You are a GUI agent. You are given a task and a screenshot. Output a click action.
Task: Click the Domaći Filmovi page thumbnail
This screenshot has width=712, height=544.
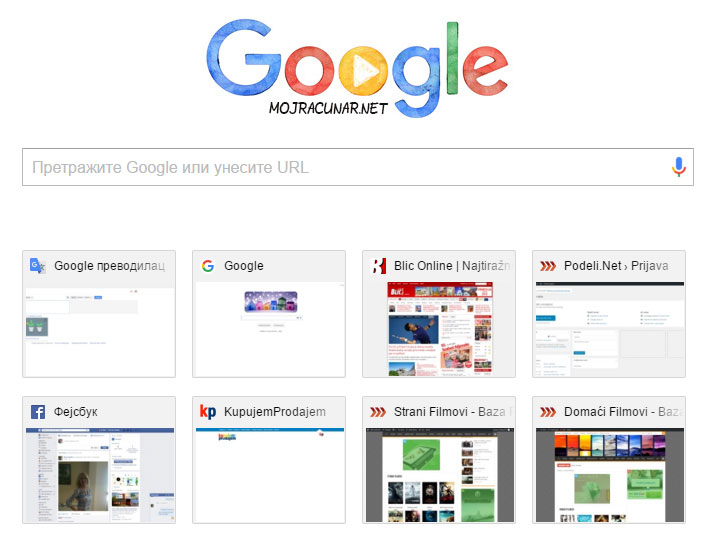(609, 475)
